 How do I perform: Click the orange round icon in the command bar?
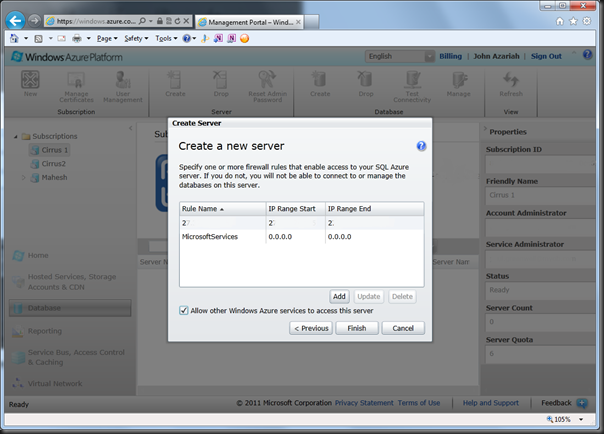coord(244,38)
